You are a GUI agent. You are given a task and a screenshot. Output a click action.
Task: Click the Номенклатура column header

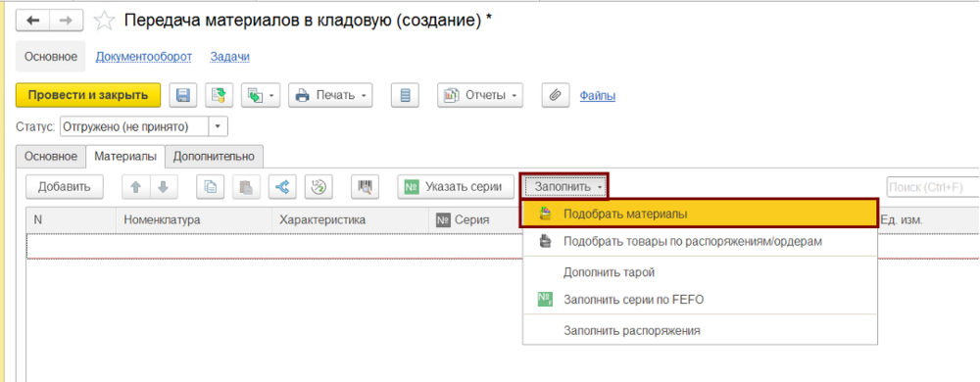pyautogui.click(x=194, y=220)
